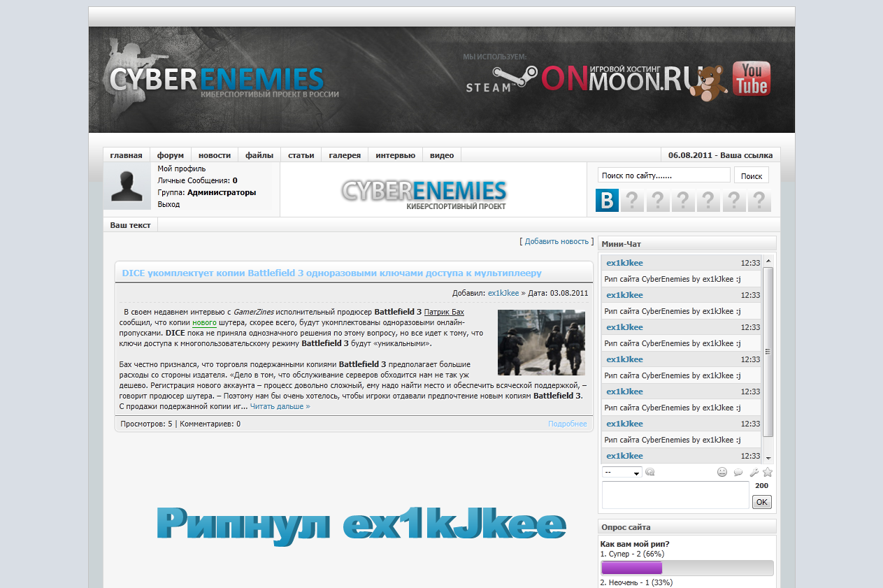Log out via the Выход link
Image resolution: width=883 pixels, height=588 pixels.
[x=168, y=204]
